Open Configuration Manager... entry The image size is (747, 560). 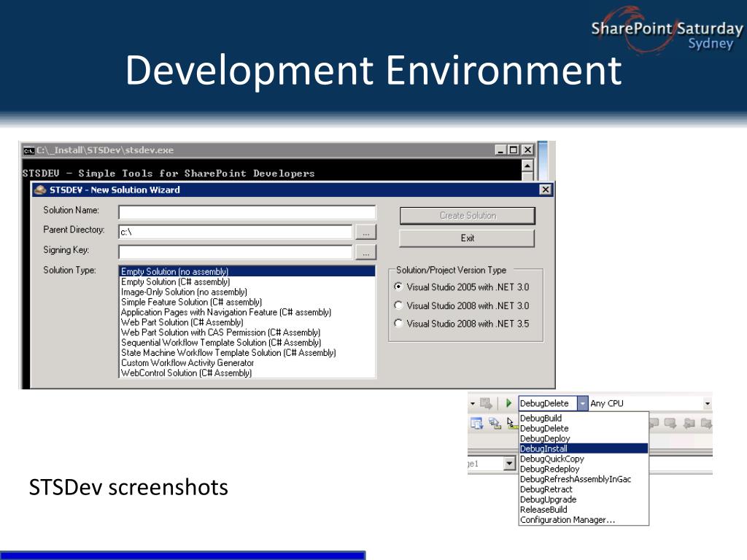click(x=584, y=520)
